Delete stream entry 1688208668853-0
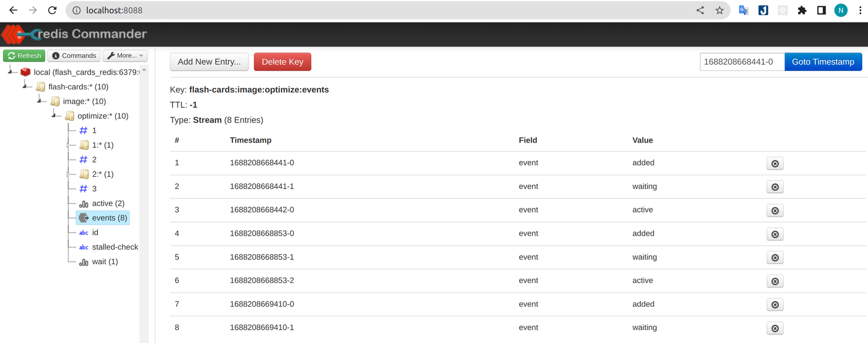This screenshot has width=868, height=343. 775,234
